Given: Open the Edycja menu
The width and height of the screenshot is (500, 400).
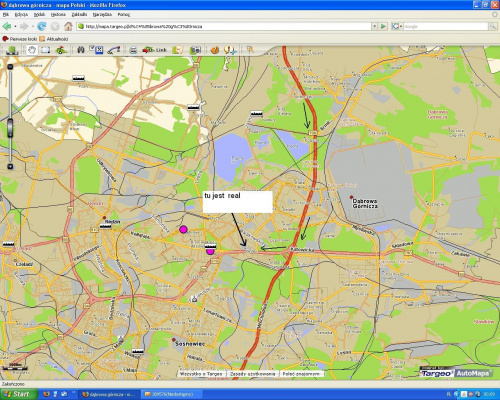Looking at the screenshot, I should pos(21,14).
